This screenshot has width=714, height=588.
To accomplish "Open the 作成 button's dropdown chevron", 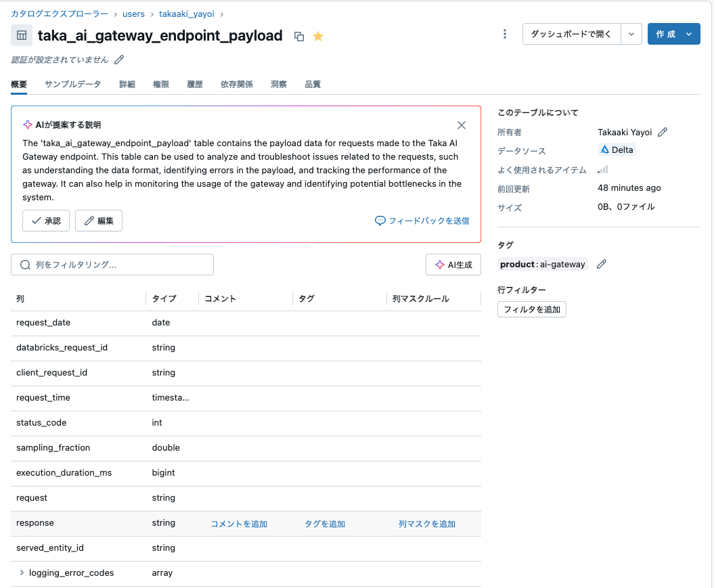I will point(689,33).
